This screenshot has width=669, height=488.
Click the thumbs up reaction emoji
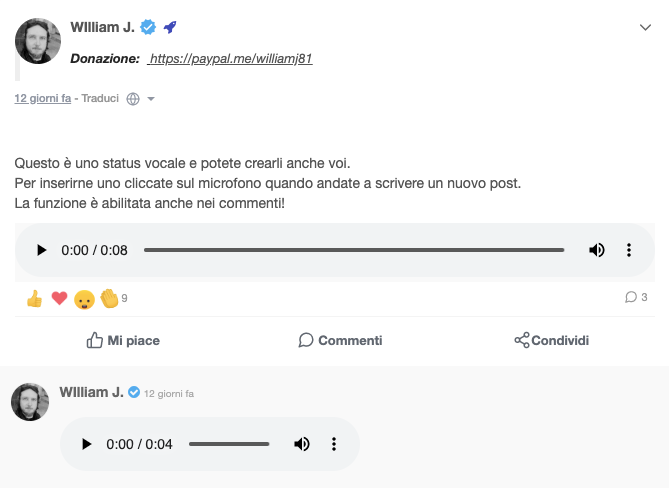[x=35, y=298]
